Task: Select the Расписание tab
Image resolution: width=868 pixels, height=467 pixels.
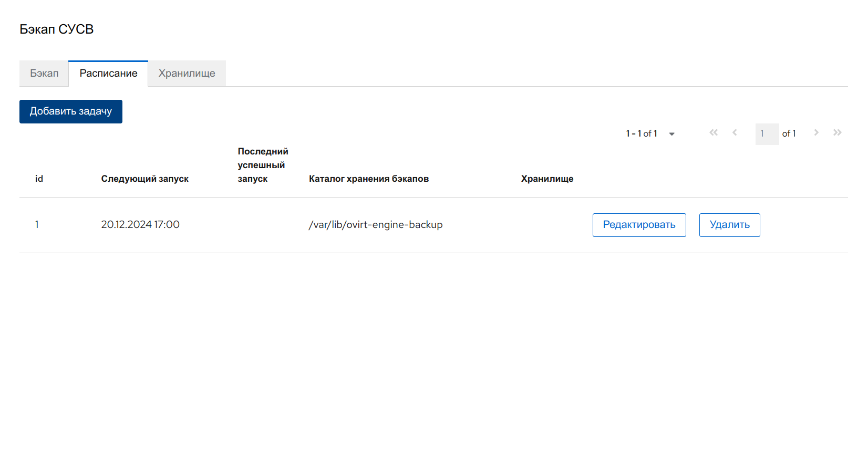Action: pyautogui.click(x=108, y=74)
